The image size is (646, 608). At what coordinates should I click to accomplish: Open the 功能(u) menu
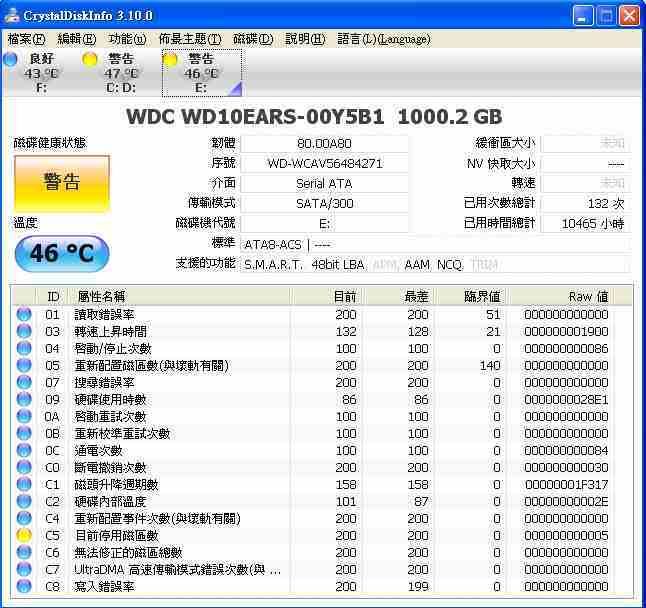127,39
